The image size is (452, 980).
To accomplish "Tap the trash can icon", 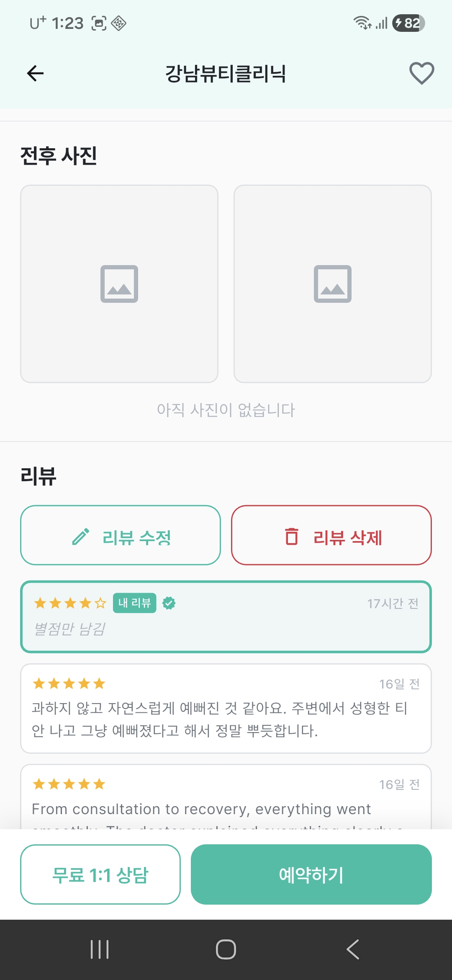I will (292, 536).
